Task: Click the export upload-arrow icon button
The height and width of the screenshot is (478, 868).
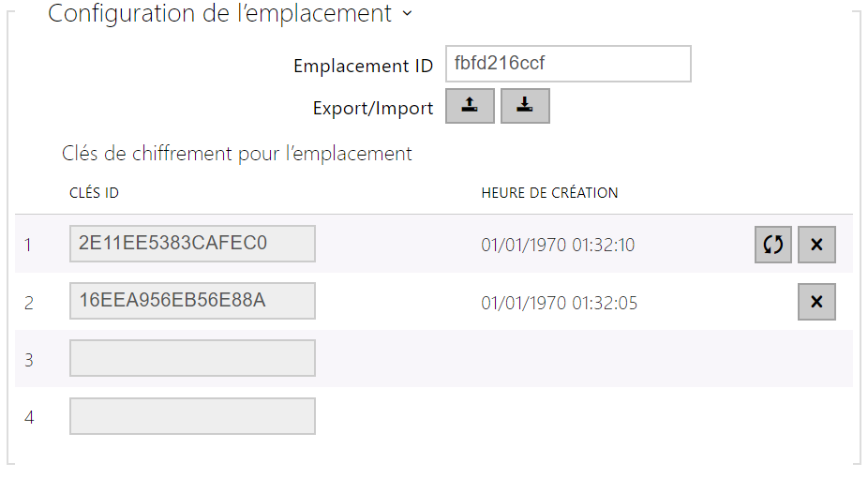Action: [x=470, y=107]
